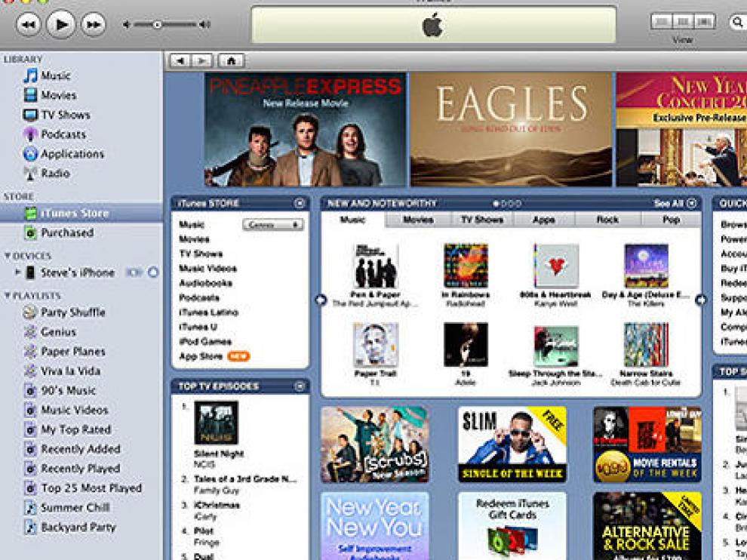Open Recently Played playlist
The height and width of the screenshot is (560, 747).
72,469
